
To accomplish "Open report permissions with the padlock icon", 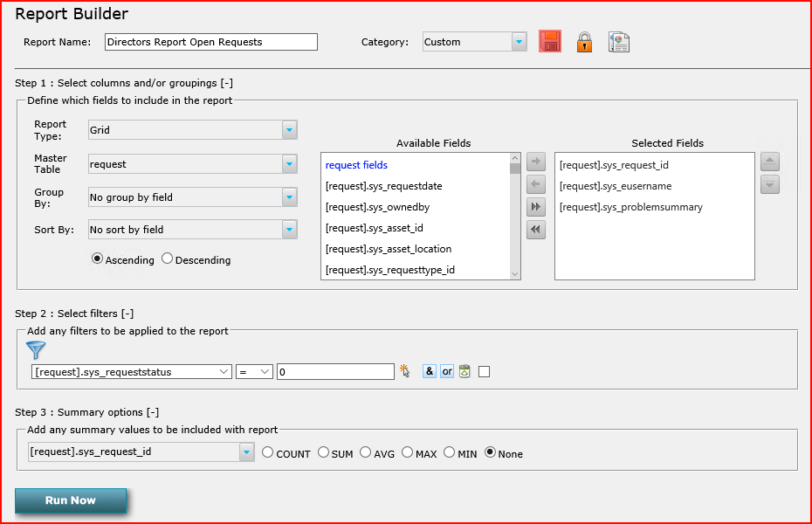I will 584,42.
